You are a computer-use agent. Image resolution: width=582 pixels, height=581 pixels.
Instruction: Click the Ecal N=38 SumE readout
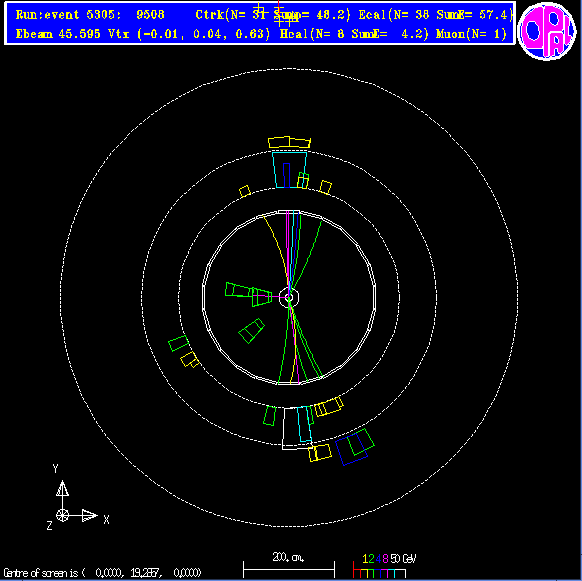pyautogui.click(x=436, y=14)
